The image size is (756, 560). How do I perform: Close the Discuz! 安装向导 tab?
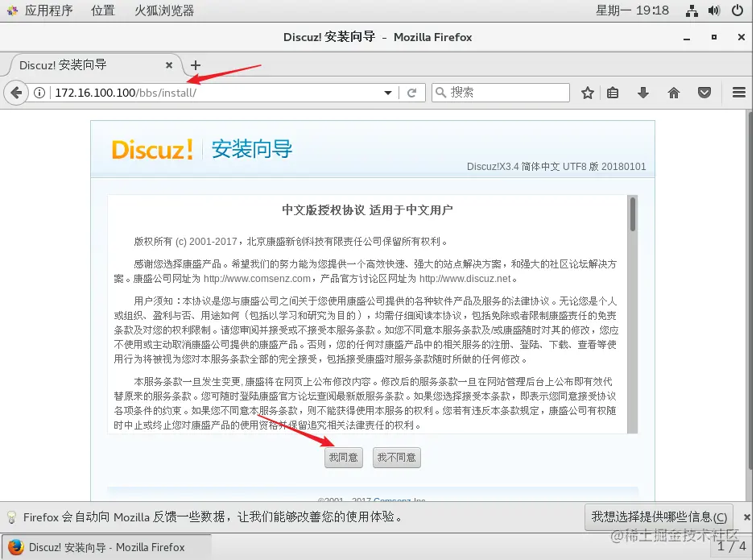coord(169,65)
